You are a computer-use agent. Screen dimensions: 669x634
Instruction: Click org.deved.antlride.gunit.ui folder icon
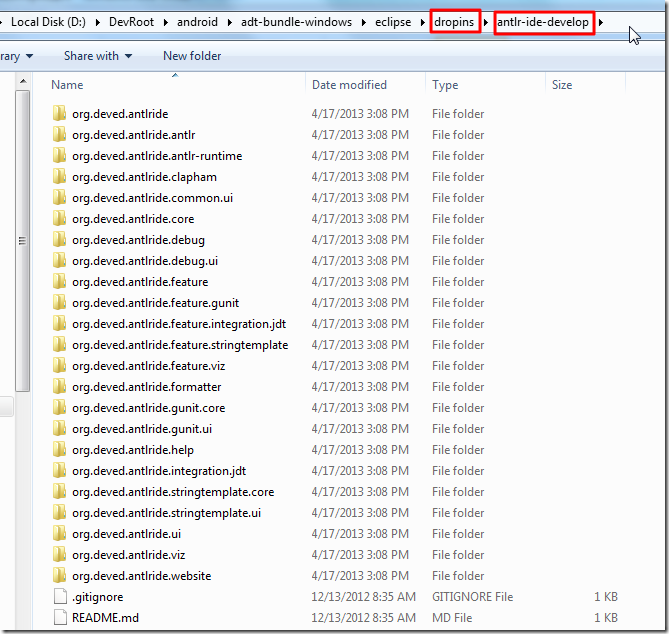(59, 428)
